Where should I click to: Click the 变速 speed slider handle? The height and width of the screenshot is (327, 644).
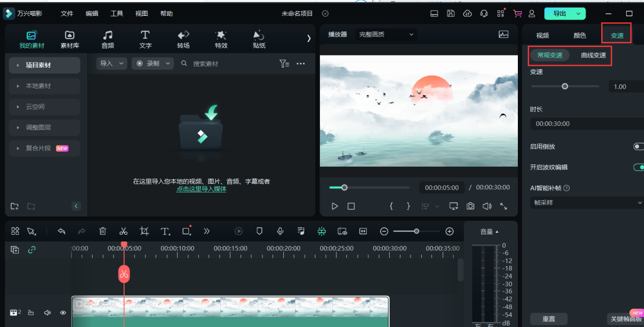click(x=565, y=87)
